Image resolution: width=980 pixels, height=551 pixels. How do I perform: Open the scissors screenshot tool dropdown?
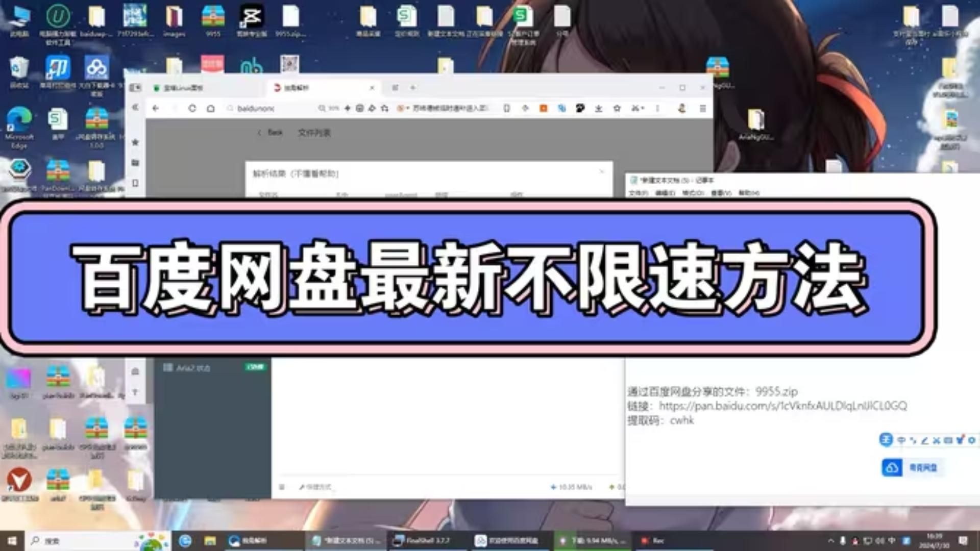638,108
